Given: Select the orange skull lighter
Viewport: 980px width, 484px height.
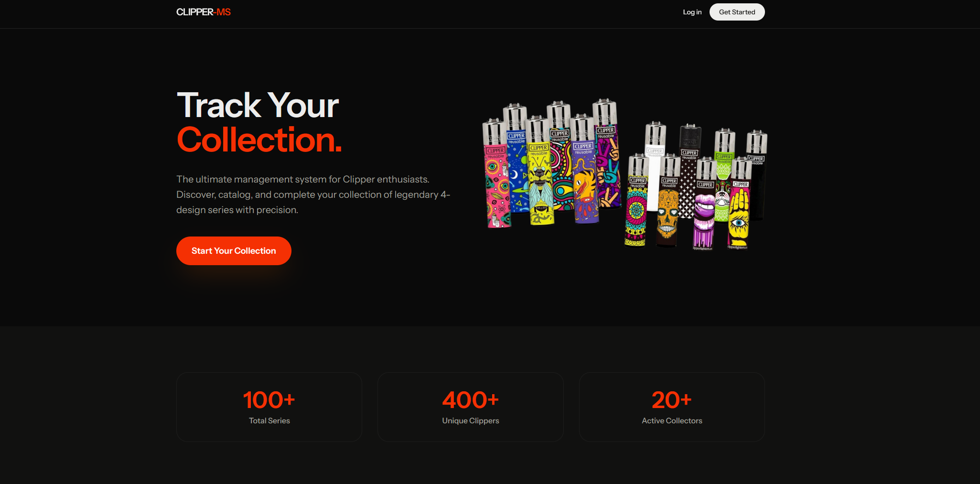Looking at the screenshot, I should point(668,210).
